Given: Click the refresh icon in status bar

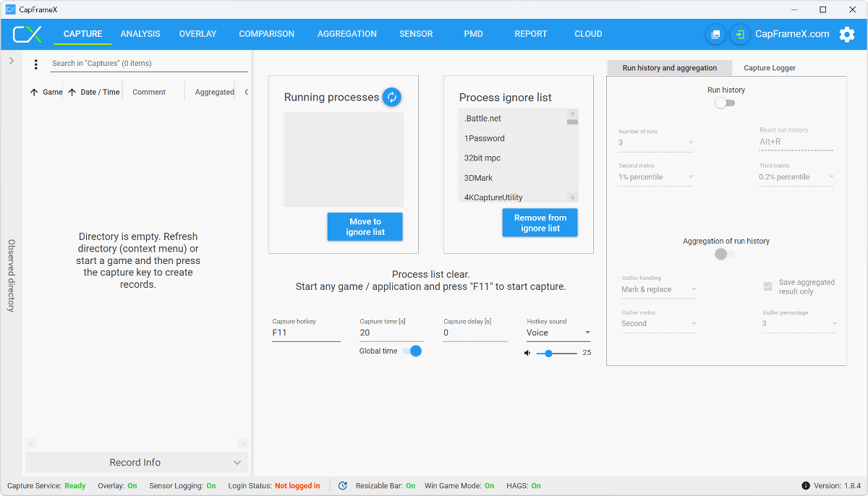Looking at the screenshot, I should [343, 486].
